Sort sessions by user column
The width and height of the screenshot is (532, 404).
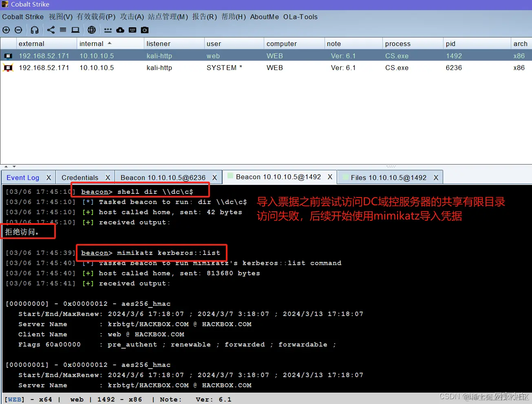(234, 44)
